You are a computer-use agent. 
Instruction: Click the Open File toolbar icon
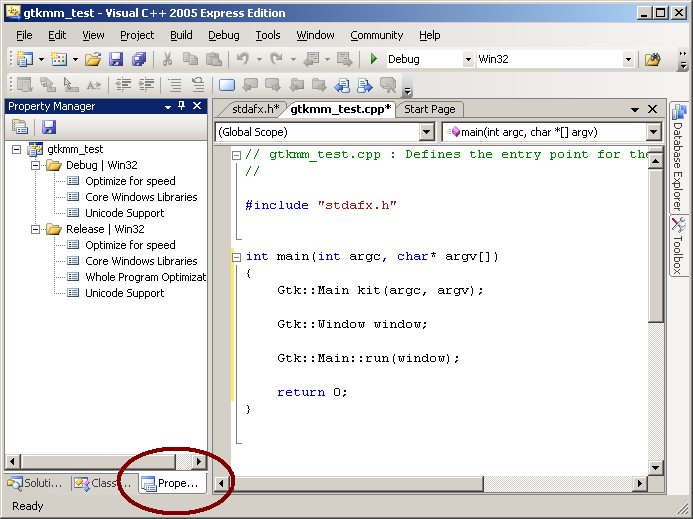click(x=93, y=60)
